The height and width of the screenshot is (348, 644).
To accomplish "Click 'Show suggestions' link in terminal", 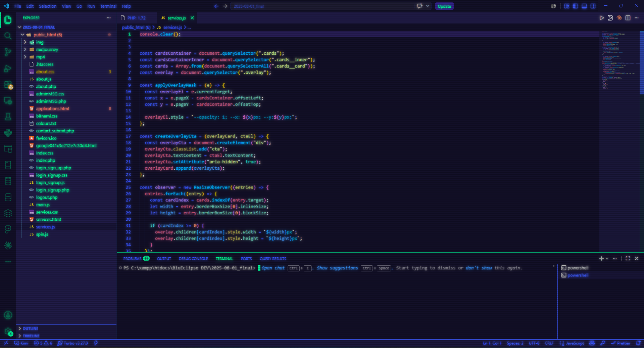I will (337, 268).
